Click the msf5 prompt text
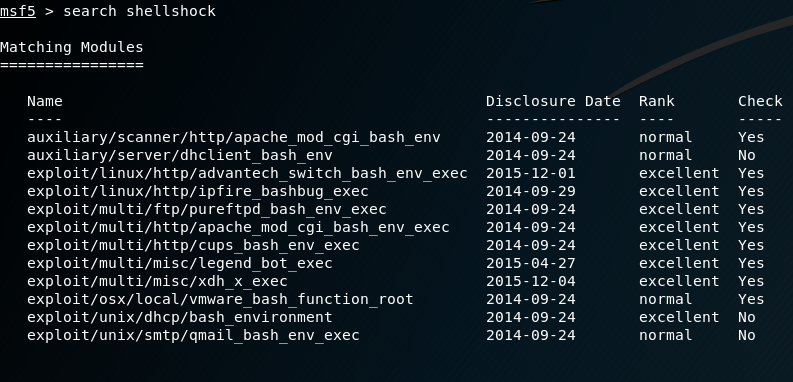793x382 pixels. tap(18, 11)
